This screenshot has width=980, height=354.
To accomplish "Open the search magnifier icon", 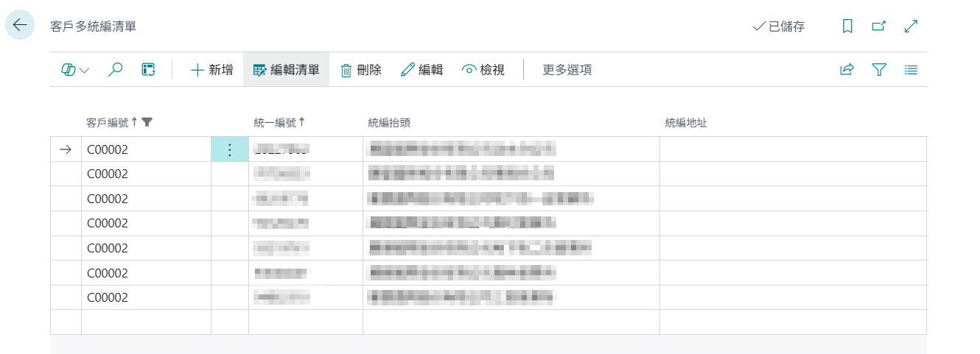I will point(115,70).
